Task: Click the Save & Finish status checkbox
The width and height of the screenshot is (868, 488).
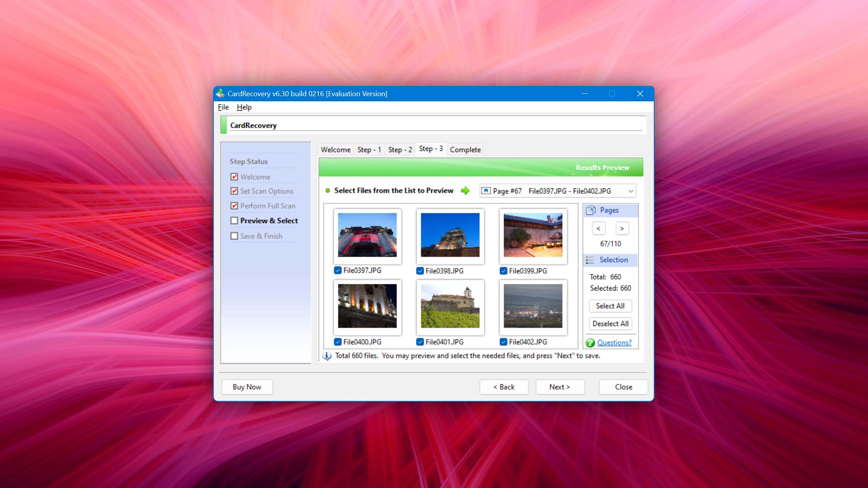Action: tap(234, 236)
